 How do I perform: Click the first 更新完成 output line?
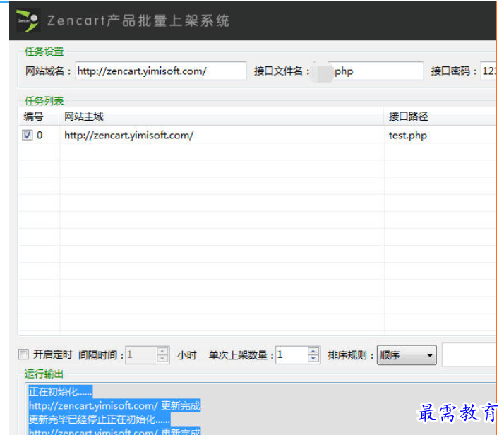(114, 405)
